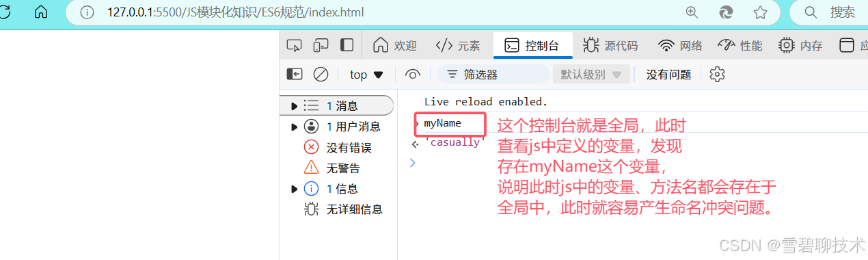This screenshot has height=260, width=868.
Task: Open the top context dropdown
Action: pos(366,74)
